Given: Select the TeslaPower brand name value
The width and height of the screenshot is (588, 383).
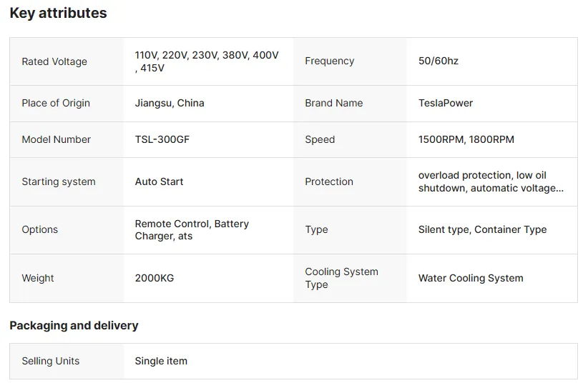Looking at the screenshot, I should (x=446, y=103).
